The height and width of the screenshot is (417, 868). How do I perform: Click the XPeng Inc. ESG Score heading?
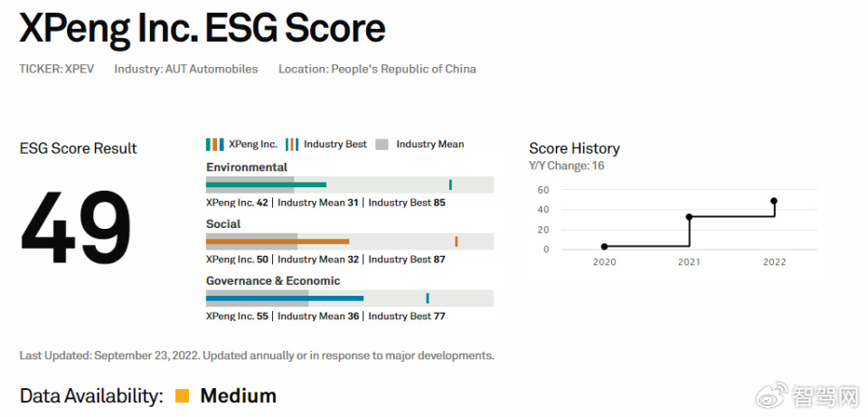[x=202, y=28]
